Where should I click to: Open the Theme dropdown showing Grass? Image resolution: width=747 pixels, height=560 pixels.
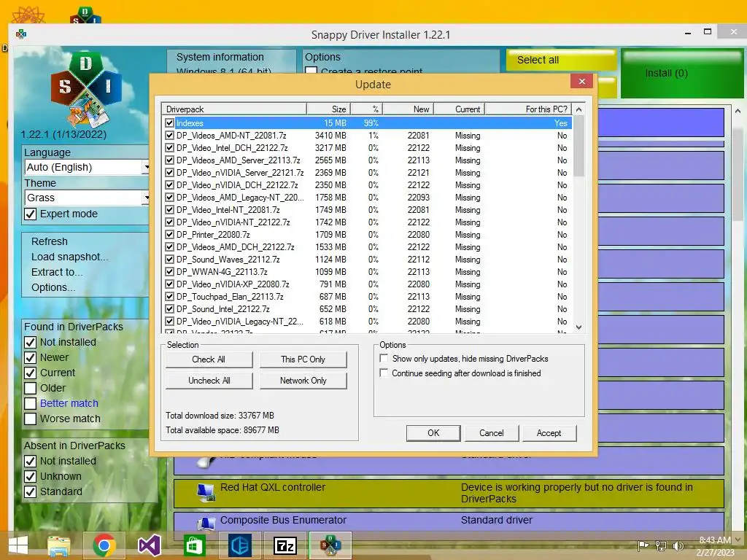[88, 198]
